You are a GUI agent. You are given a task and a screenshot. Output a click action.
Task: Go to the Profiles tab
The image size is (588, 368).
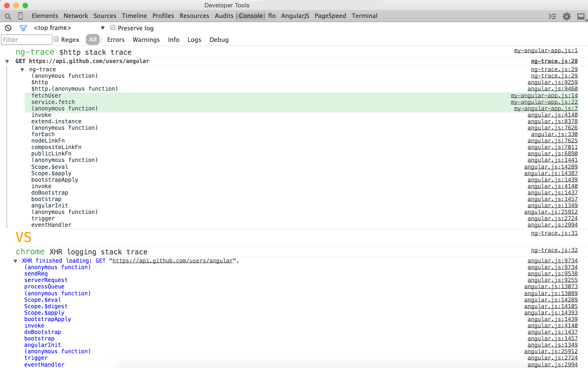click(x=163, y=16)
